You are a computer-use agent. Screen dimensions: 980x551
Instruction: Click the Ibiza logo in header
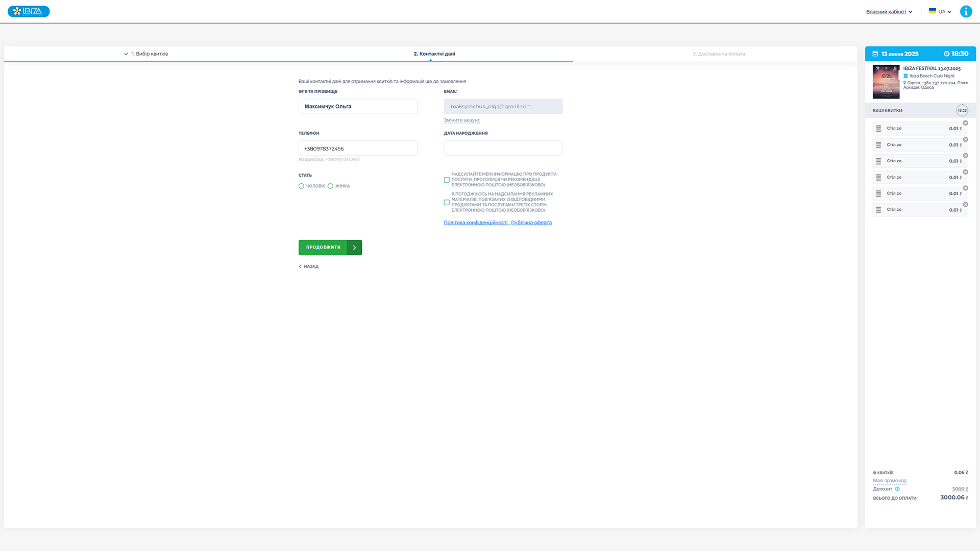click(x=29, y=11)
